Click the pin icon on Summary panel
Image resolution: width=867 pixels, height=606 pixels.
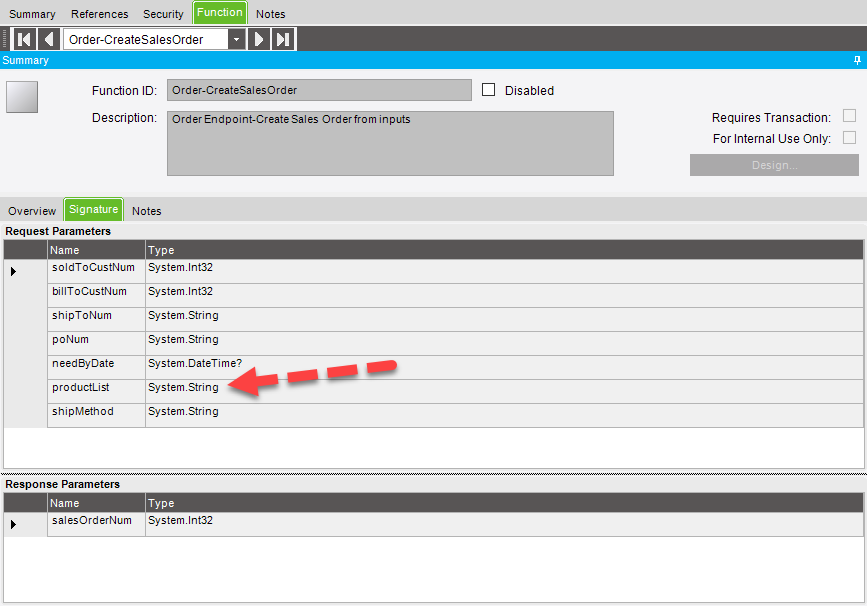857,60
